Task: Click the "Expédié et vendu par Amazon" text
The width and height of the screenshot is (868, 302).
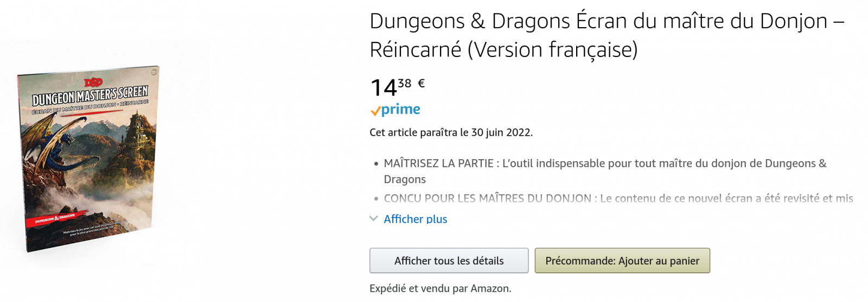Action: pos(440,288)
